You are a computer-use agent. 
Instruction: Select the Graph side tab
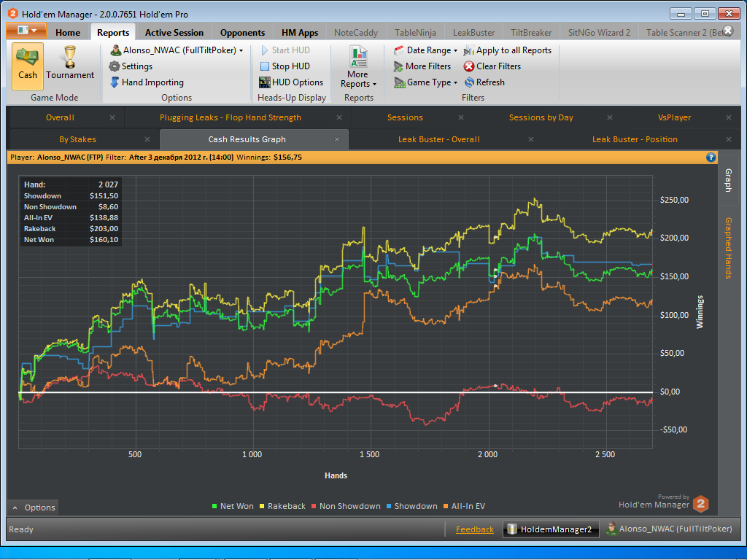point(729,180)
